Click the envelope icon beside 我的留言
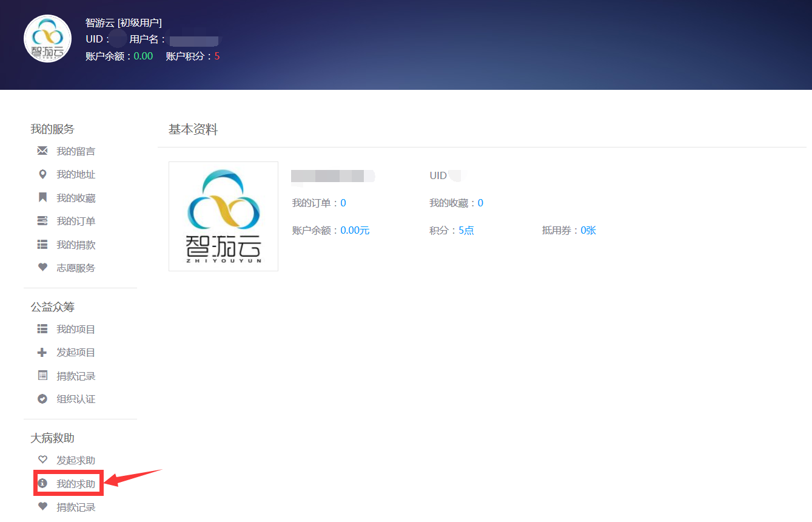The height and width of the screenshot is (522, 812). coord(42,151)
